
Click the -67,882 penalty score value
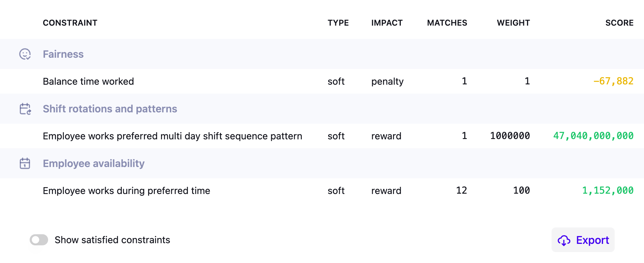pyautogui.click(x=613, y=81)
